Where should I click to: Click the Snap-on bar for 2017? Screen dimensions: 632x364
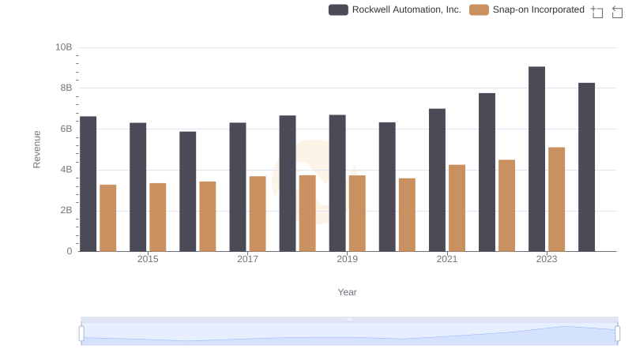tap(258, 214)
